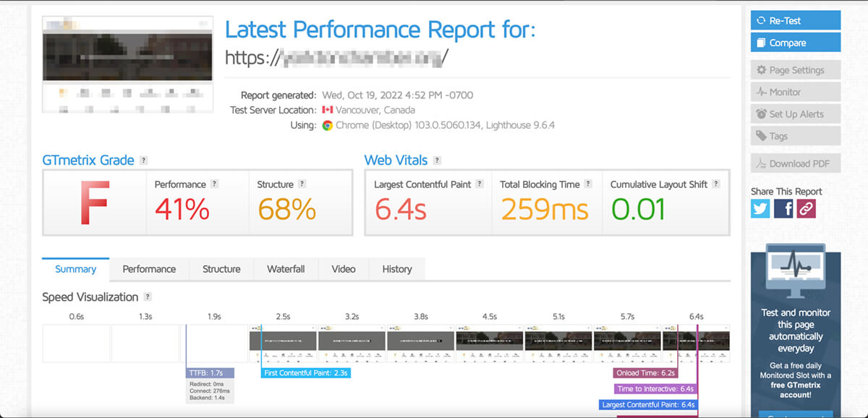This screenshot has height=418, width=868.
Task: Share report via Twitter icon
Action: [760, 208]
